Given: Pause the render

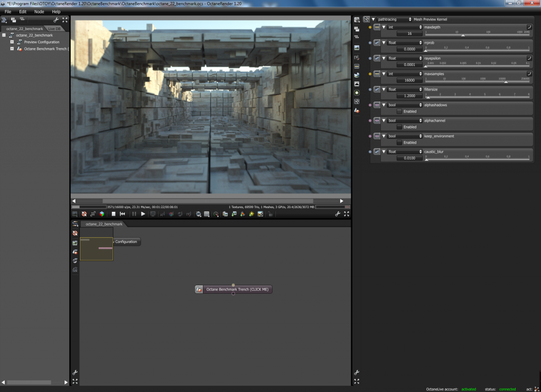Looking at the screenshot, I should [x=134, y=214].
